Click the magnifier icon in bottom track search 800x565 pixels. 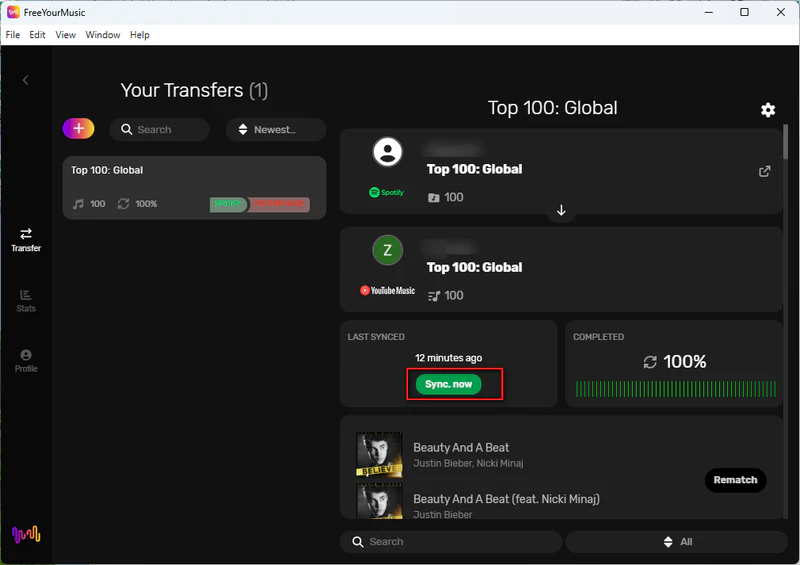(x=358, y=542)
